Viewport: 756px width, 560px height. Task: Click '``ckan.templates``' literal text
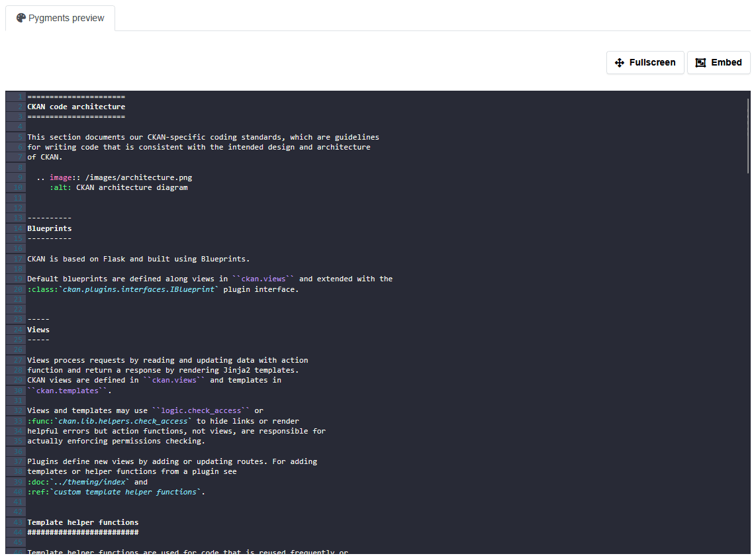pyautogui.click(x=68, y=391)
